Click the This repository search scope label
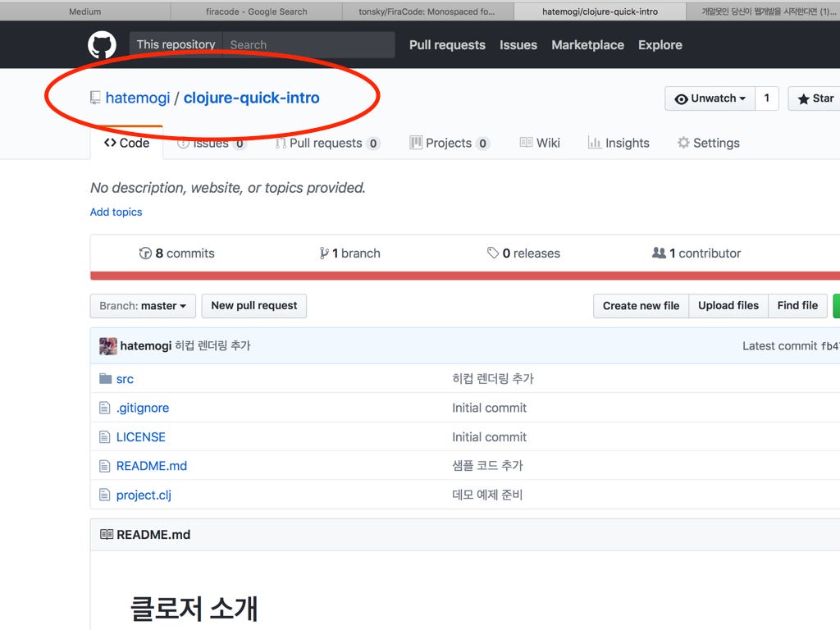 [x=176, y=44]
